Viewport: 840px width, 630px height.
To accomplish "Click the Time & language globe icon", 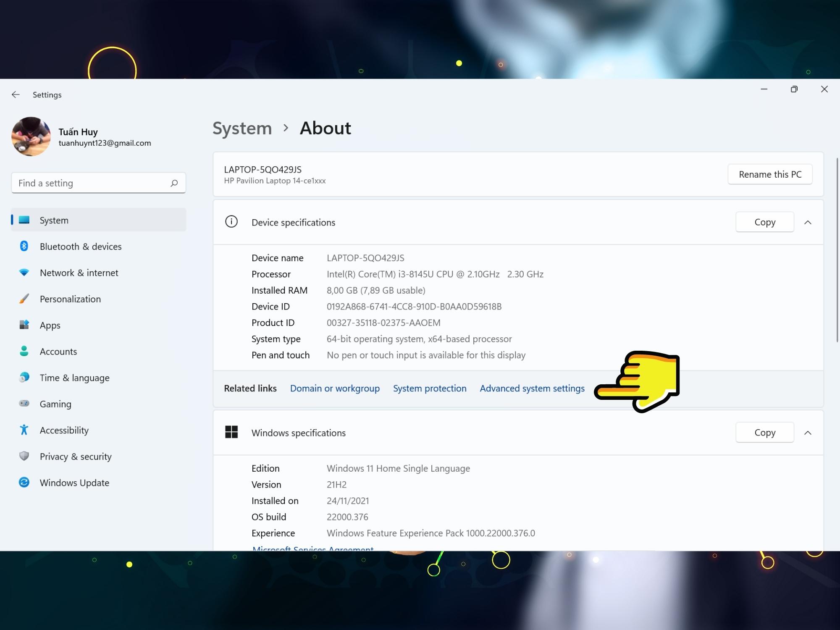I will 24,377.
